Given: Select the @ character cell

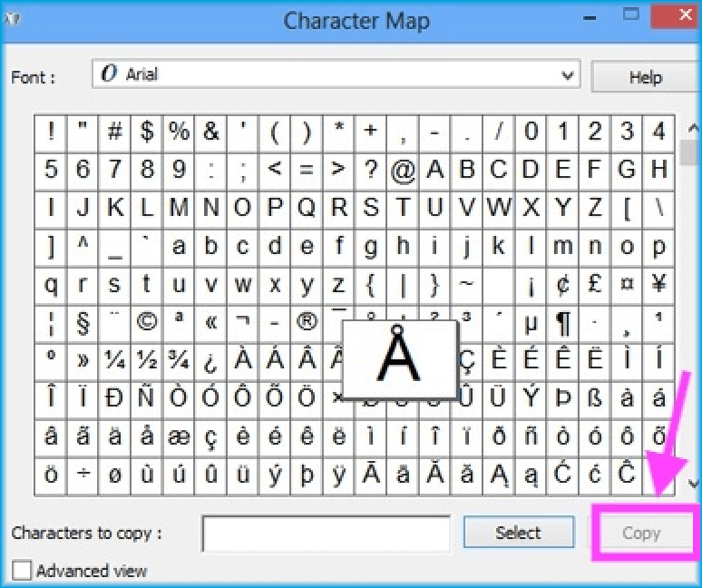Looking at the screenshot, I should pyautogui.click(x=403, y=171).
